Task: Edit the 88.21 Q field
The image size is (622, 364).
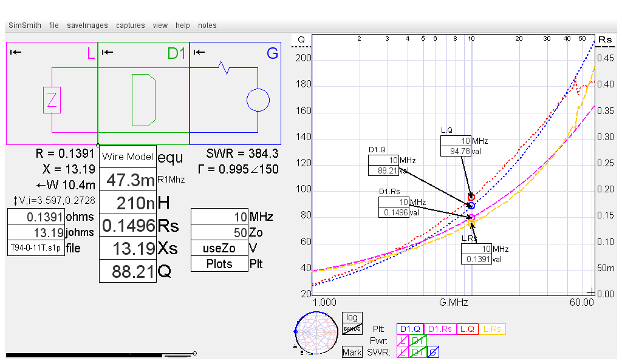Action: (x=128, y=271)
